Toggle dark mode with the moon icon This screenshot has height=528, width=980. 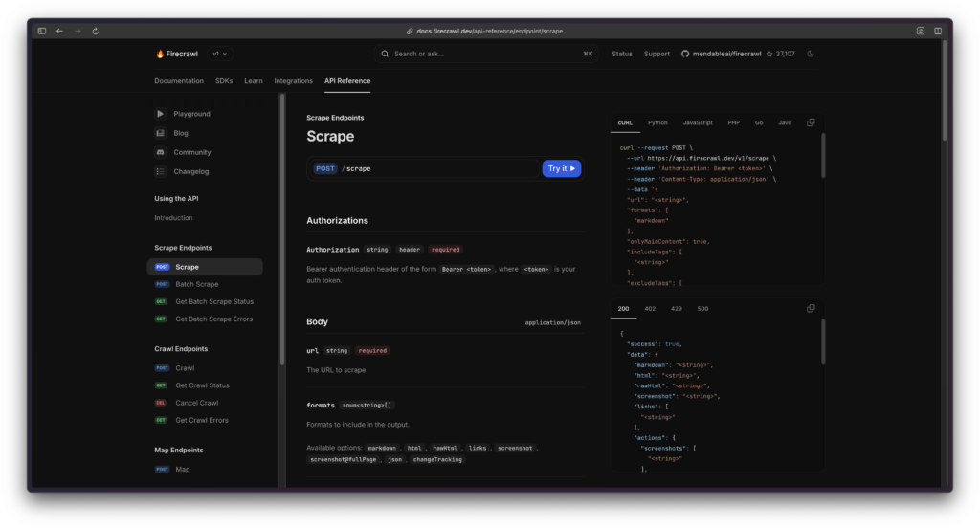click(x=811, y=54)
